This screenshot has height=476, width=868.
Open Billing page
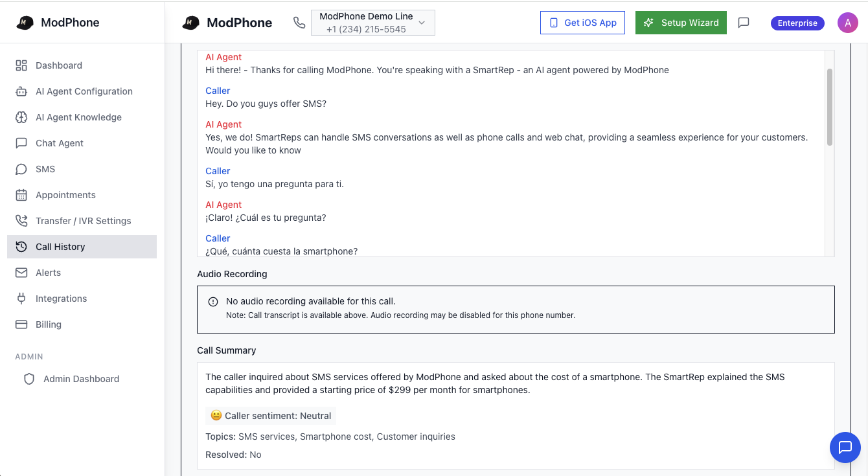82,324
